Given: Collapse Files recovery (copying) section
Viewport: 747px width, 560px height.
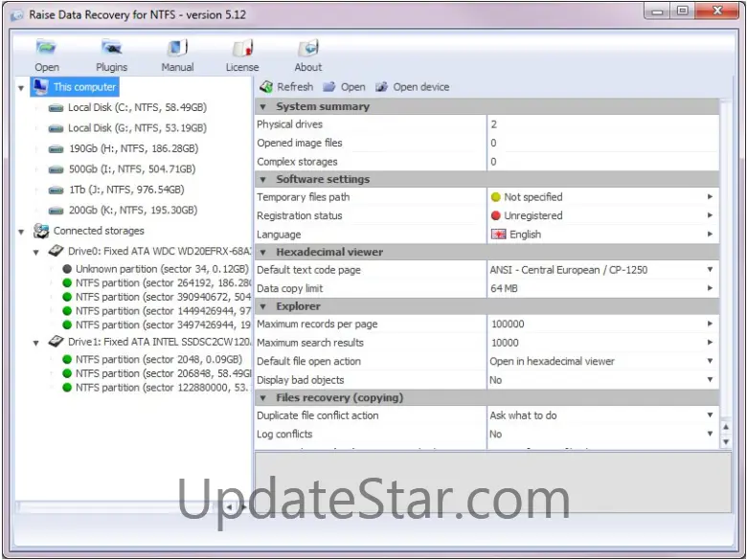Looking at the screenshot, I should coord(263,397).
